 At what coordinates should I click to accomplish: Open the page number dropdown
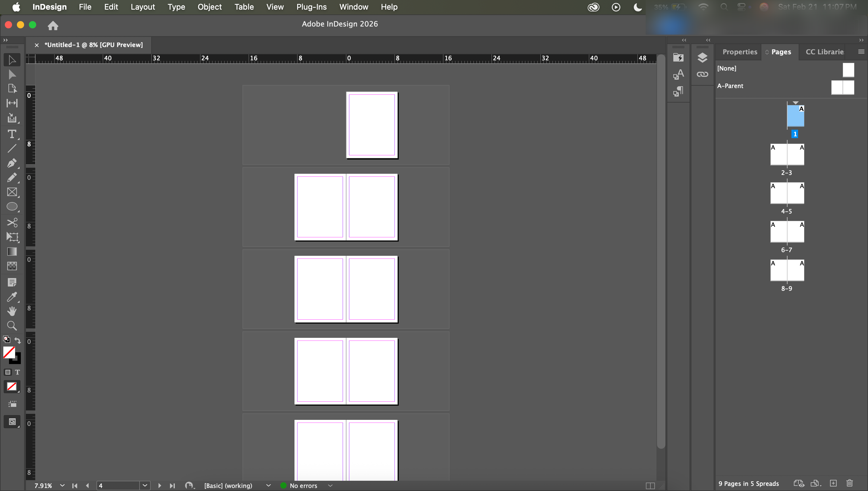coord(145,486)
